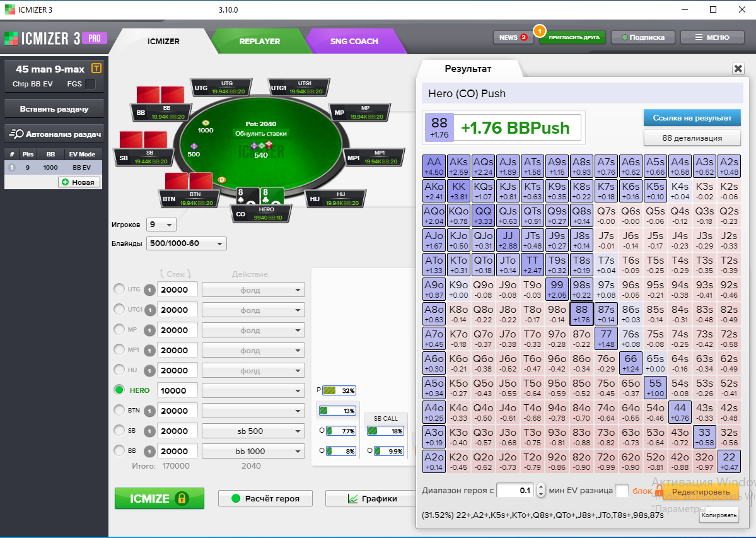
Task: Open the Блайнды 500/1000-60 dropdown
Action: [187, 243]
